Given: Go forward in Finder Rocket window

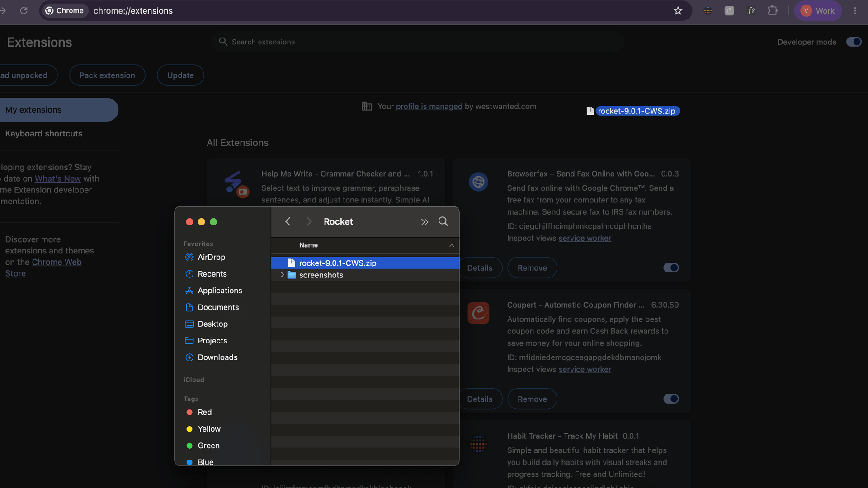Looking at the screenshot, I should coord(309,221).
